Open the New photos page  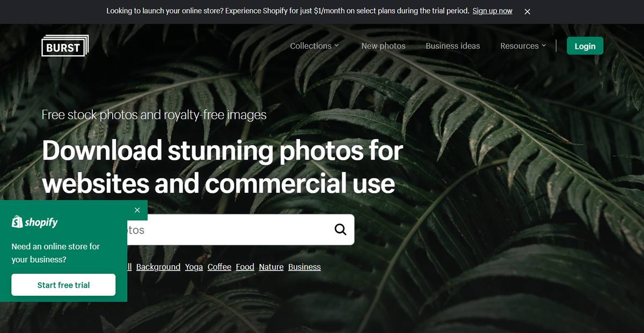[x=384, y=46]
